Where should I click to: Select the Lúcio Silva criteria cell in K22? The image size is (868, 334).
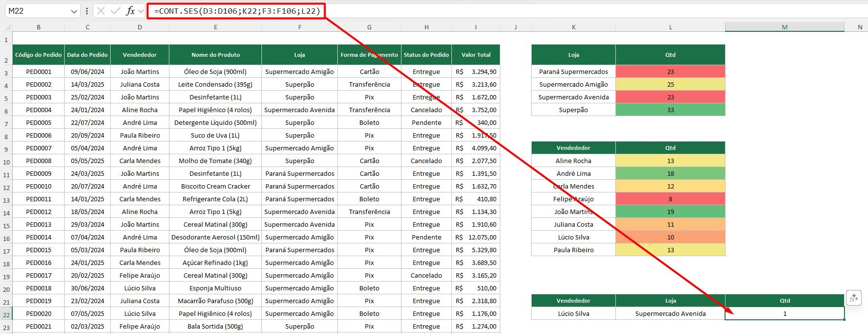coord(573,313)
